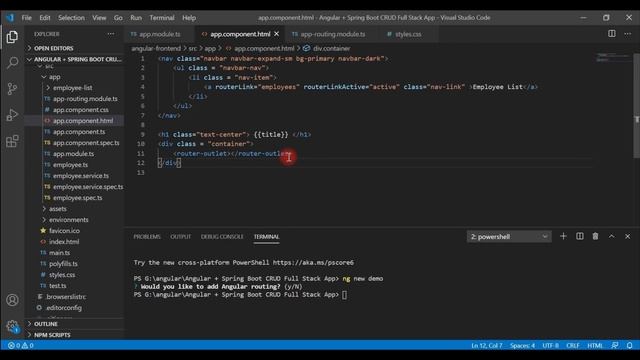The image size is (640, 360).
Task: Open the Manage gear icon
Action: tap(12, 326)
